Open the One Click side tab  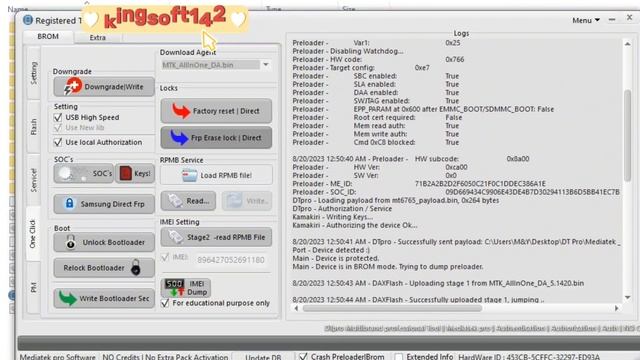33,233
